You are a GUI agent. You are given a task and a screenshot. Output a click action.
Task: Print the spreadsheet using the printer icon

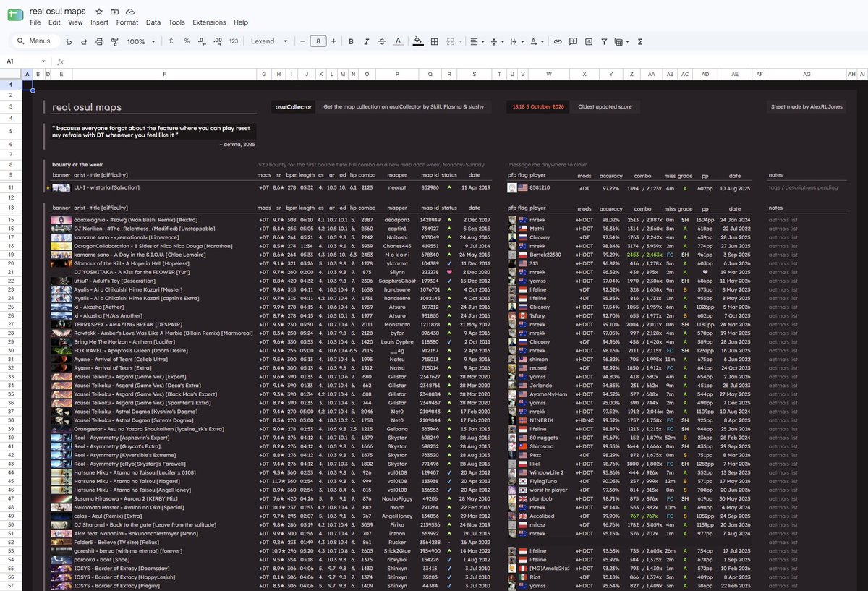[x=99, y=42]
